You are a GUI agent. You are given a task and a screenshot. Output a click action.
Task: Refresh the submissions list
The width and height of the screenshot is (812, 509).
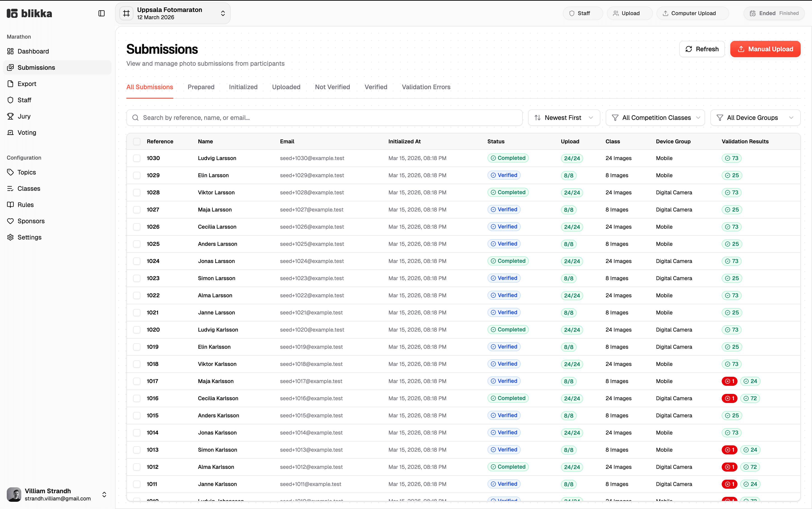click(702, 49)
